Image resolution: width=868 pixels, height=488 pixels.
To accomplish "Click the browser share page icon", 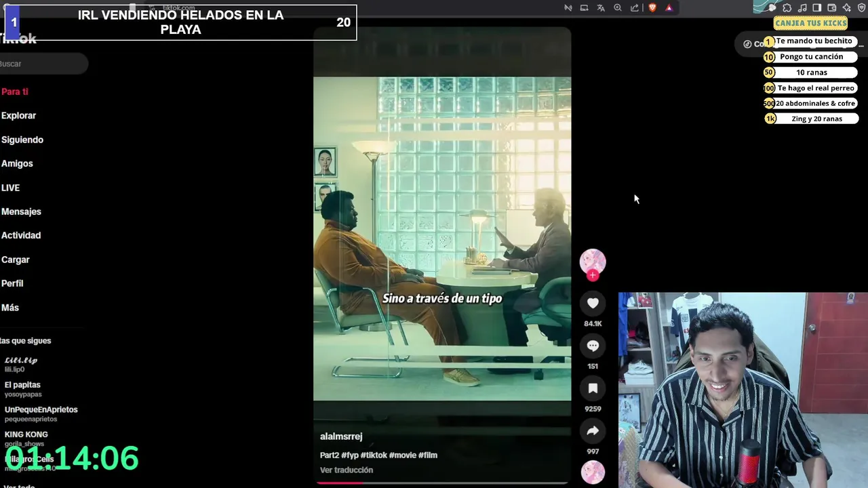I will click(635, 8).
